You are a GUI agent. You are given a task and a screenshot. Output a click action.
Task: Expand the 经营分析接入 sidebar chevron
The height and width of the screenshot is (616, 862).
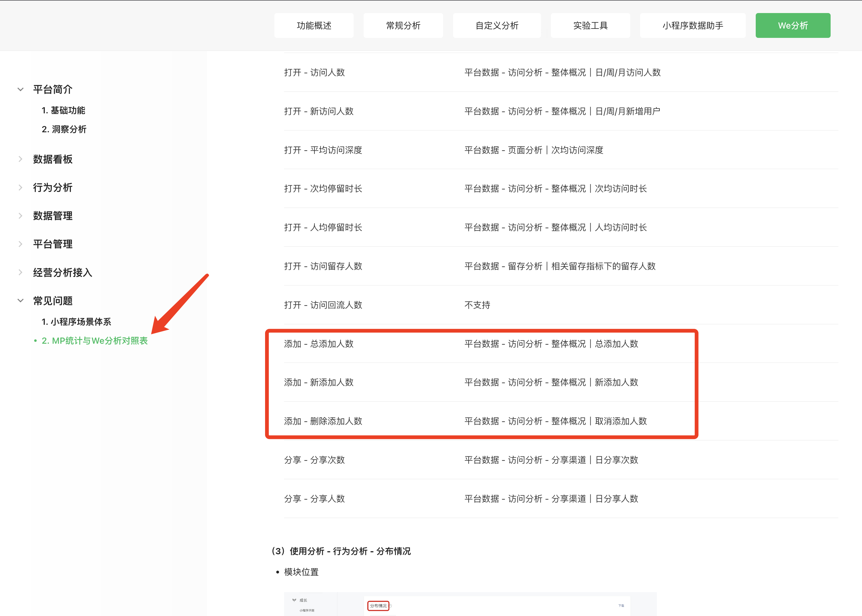click(x=21, y=272)
